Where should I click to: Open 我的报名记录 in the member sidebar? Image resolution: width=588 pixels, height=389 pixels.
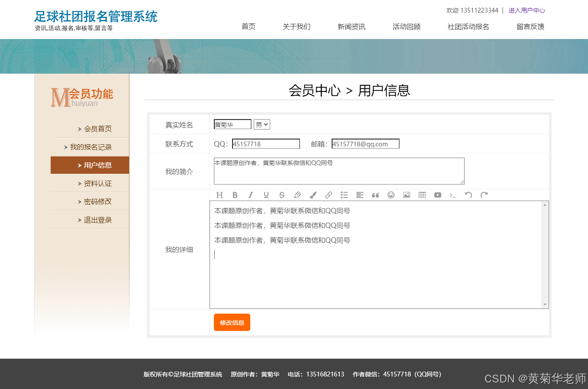point(90,147)
